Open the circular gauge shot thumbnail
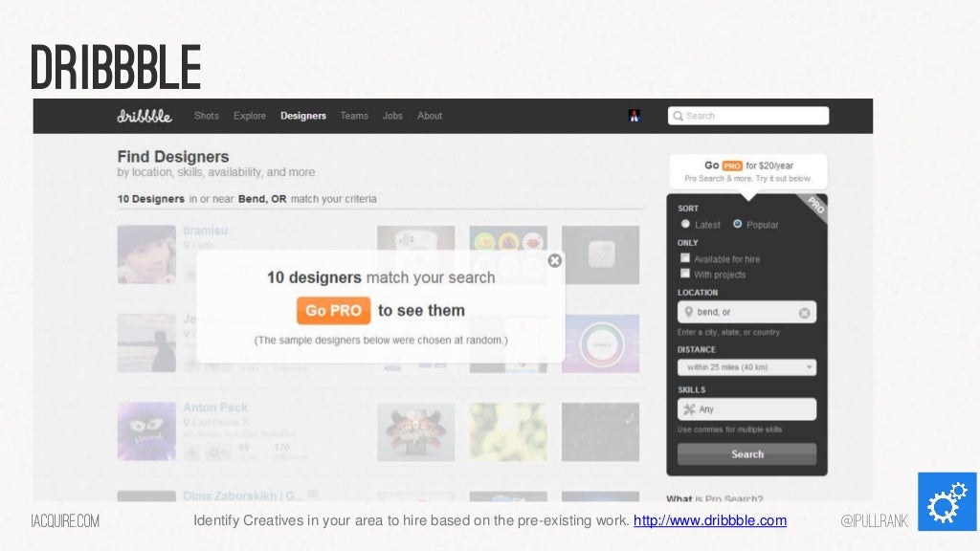980x551 pixels. point(600,343)
